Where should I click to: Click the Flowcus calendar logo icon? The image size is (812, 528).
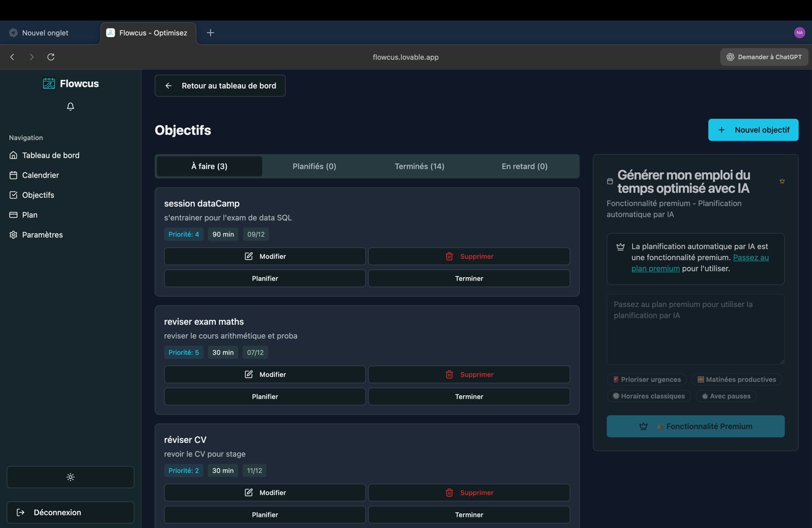click(49, 83)
